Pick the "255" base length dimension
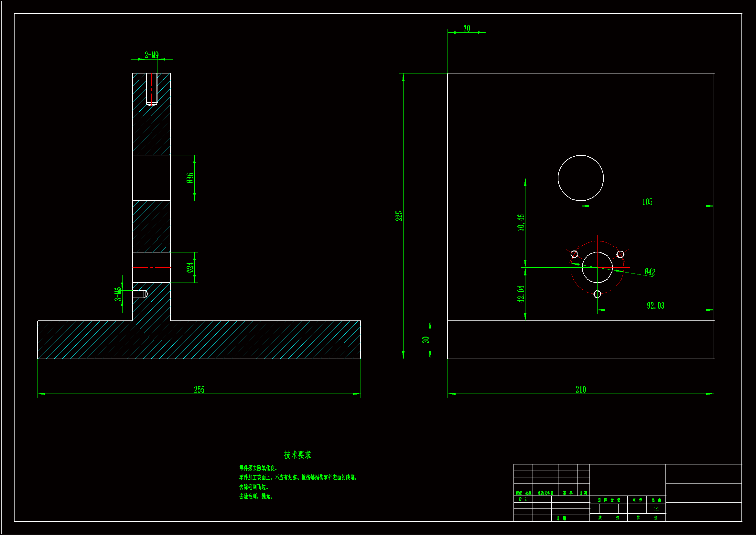Viewport: 756px width, 535px height. click(x=199, y=390)
